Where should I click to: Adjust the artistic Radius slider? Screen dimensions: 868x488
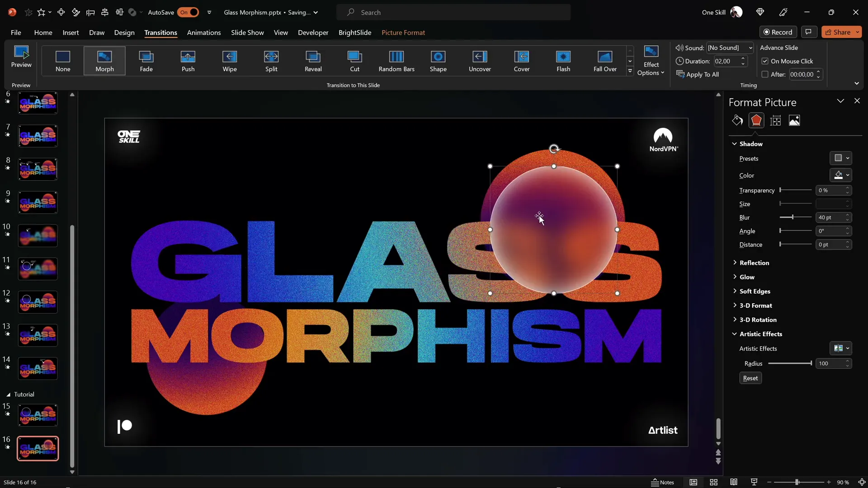point(811,363)
